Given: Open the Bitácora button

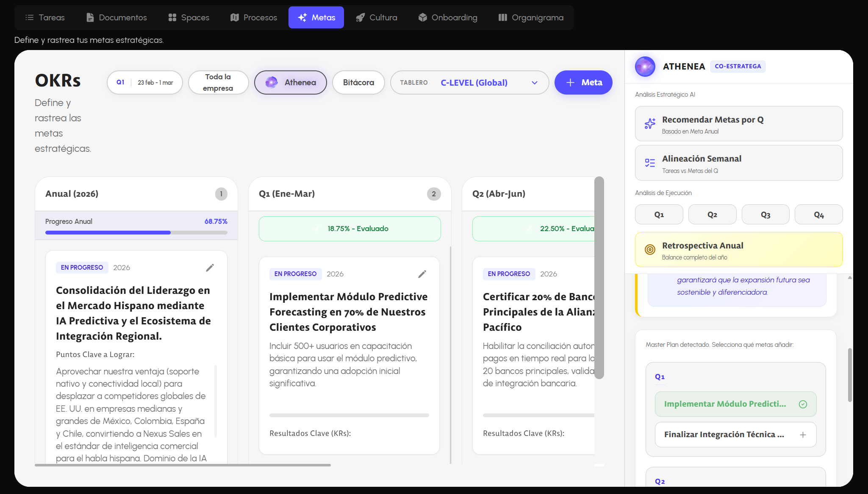Looking at the screenshot, I should point(358,82).
